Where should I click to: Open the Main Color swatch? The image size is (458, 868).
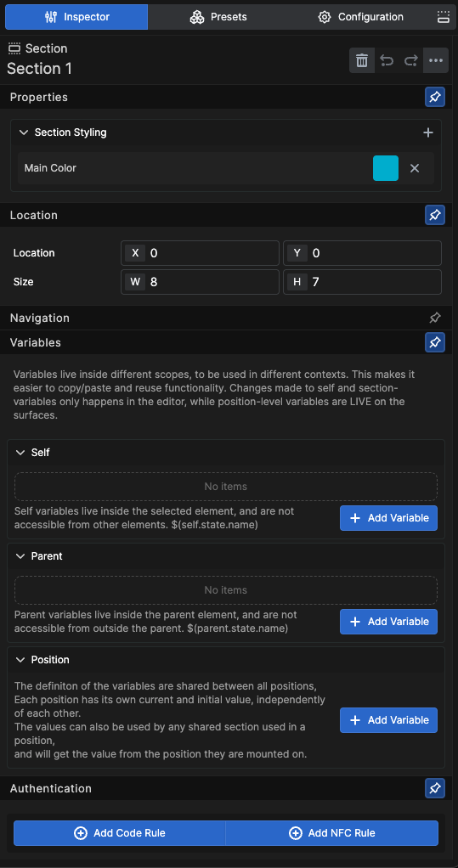pyautogui.click(x=386, y=168)
